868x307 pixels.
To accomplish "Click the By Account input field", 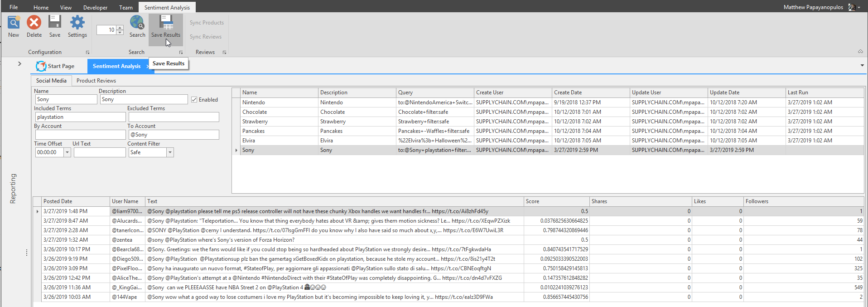I will tap(80, 135).
